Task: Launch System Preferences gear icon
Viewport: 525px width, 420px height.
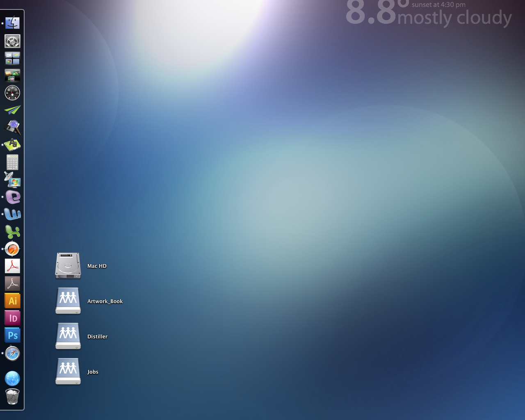Action: click(x=12, y=41)
